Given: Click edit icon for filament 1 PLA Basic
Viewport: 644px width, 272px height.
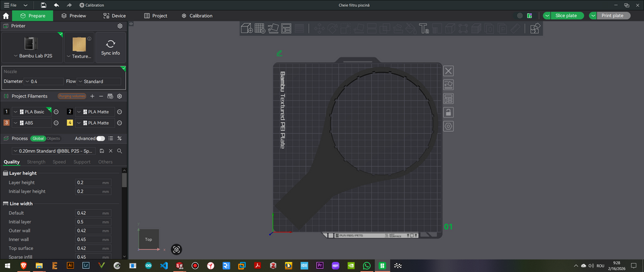Looking at the screenshot, I should click(56, 111).
